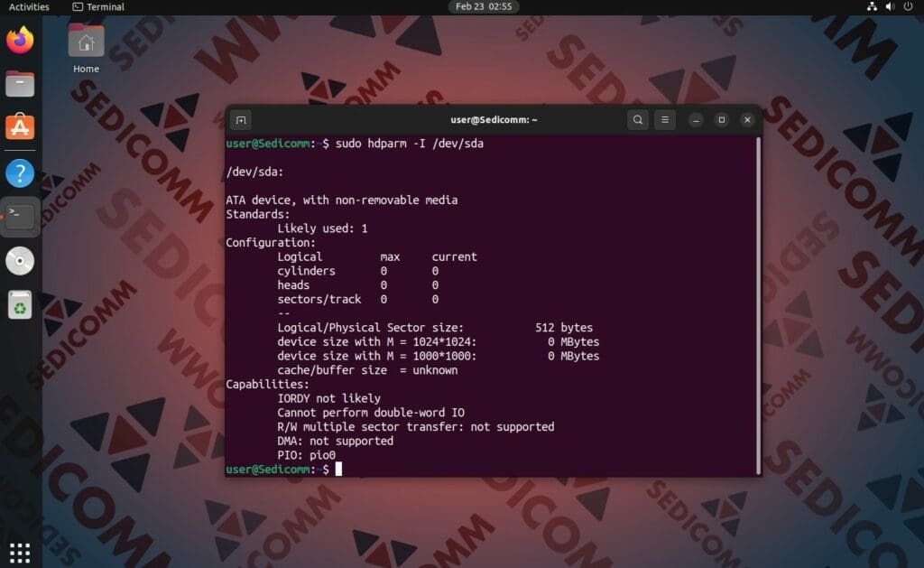Open terminal search
The width and height of the screenshot is (924, 568).
pos(638,120)
